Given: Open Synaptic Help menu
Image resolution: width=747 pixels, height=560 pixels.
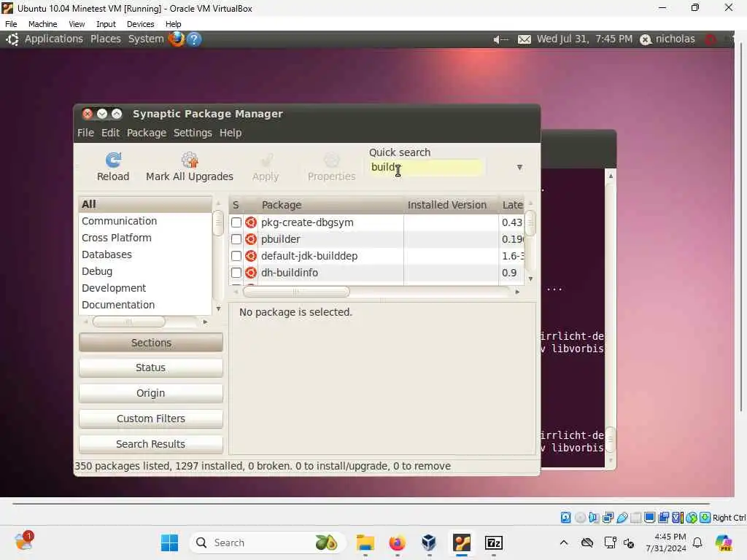Looking at the screenshot, I should (231, 133).
